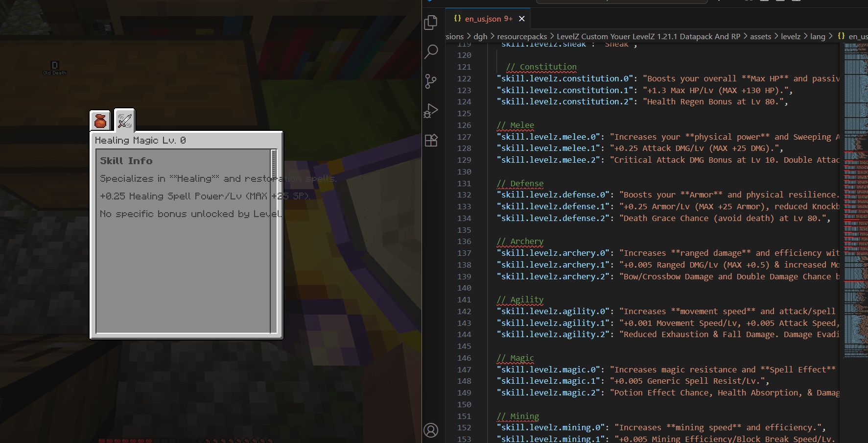Screen dimensions: 868x443
Task: Open the Search view in activity bar
Action: coord(431,51)
